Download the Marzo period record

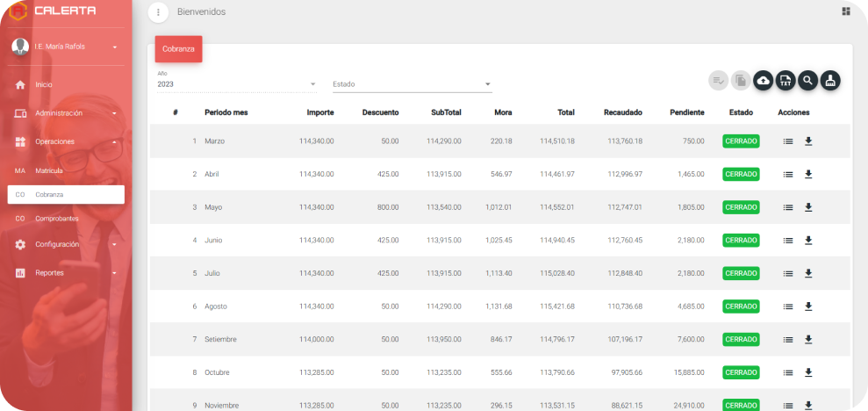[x=808, y=141]
